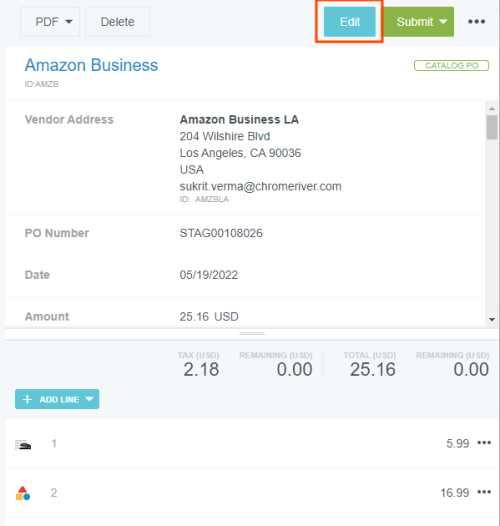
Task: Click the plus icon on Add Line
Action: pos(27,399)
